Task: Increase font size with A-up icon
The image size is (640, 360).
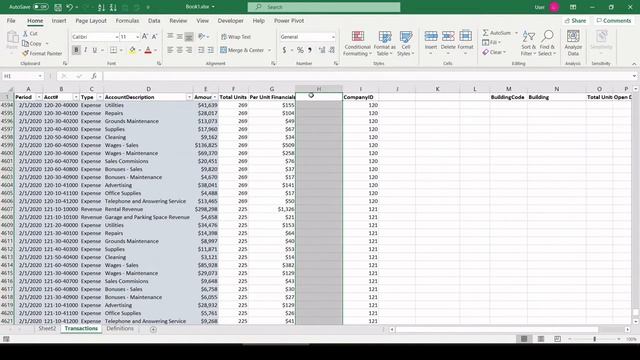Action: click(x=145, y=37)
